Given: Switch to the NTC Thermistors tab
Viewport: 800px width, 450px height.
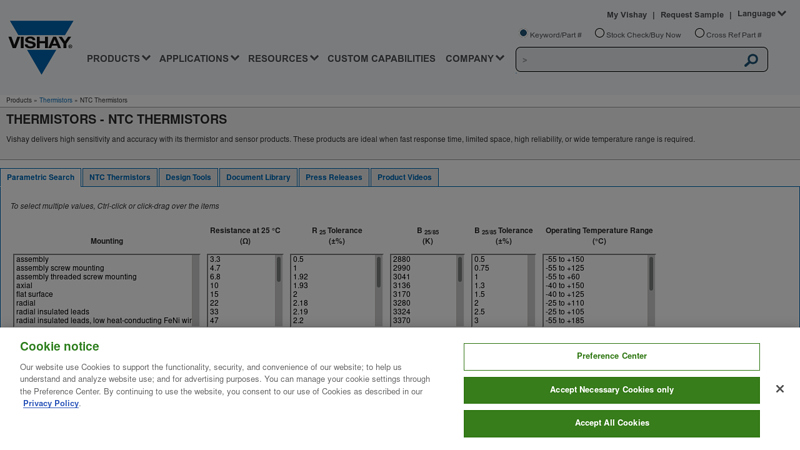Looking at the screenshot, I should 120,177.
